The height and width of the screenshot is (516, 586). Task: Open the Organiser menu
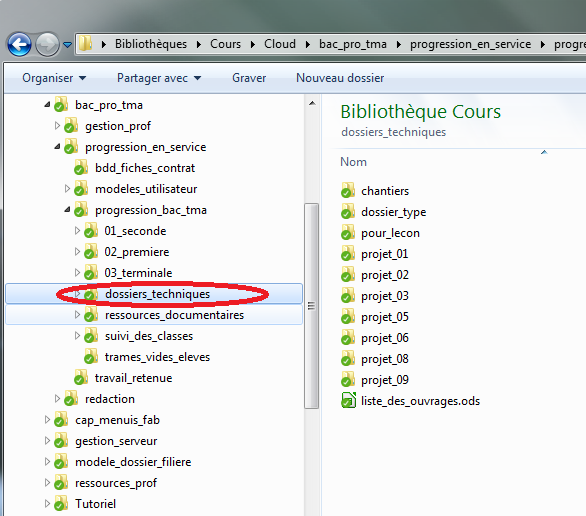pos(54,78)
